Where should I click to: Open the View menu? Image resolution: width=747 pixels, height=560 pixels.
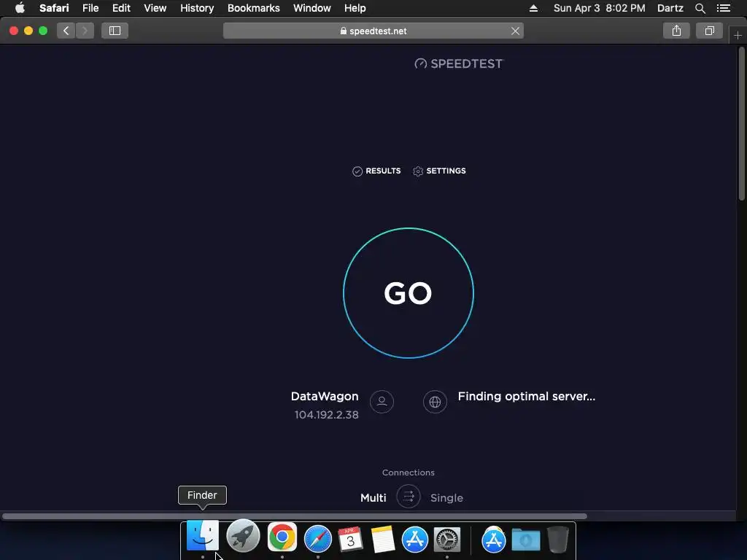click(x=155, y=8)
